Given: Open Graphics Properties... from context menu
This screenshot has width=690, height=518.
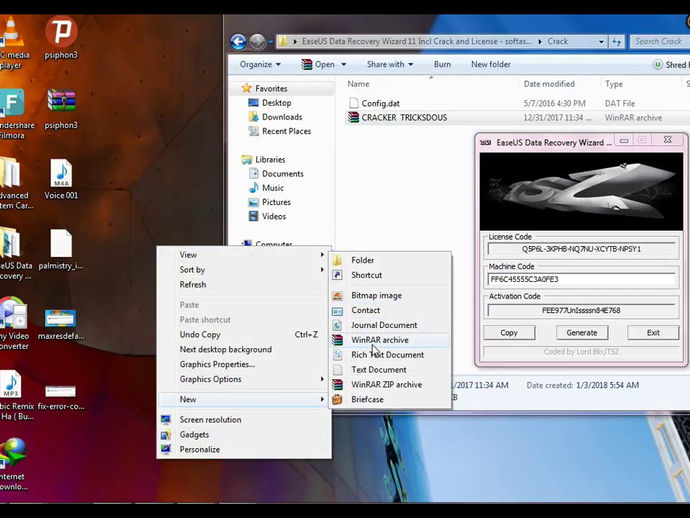Looking at the screenshot, I should 244,364.
